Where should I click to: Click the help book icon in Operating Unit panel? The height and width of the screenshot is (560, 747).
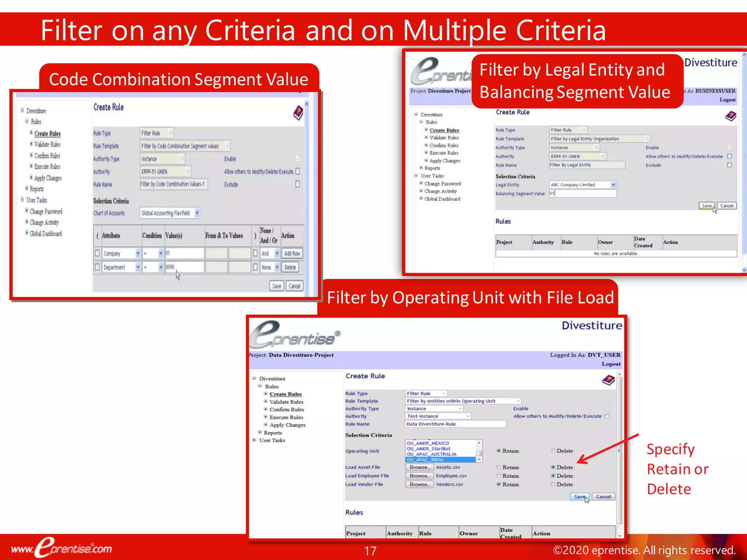coord(608,381)
